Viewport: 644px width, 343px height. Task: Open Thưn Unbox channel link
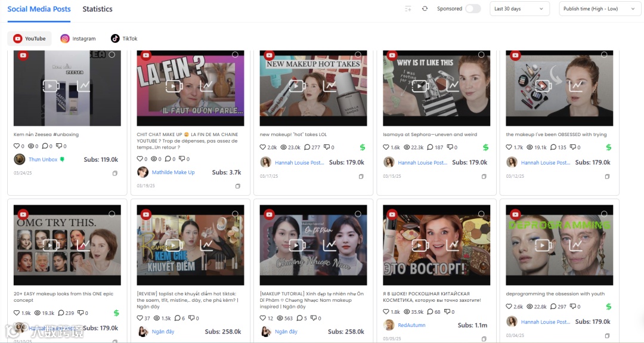click(x=43, y=159)
